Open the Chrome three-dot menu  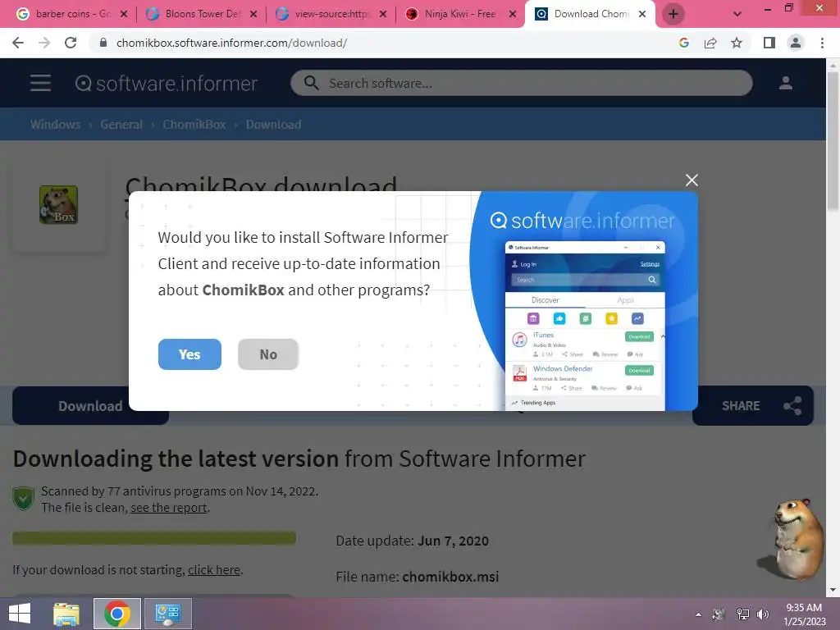pos(822,43)
